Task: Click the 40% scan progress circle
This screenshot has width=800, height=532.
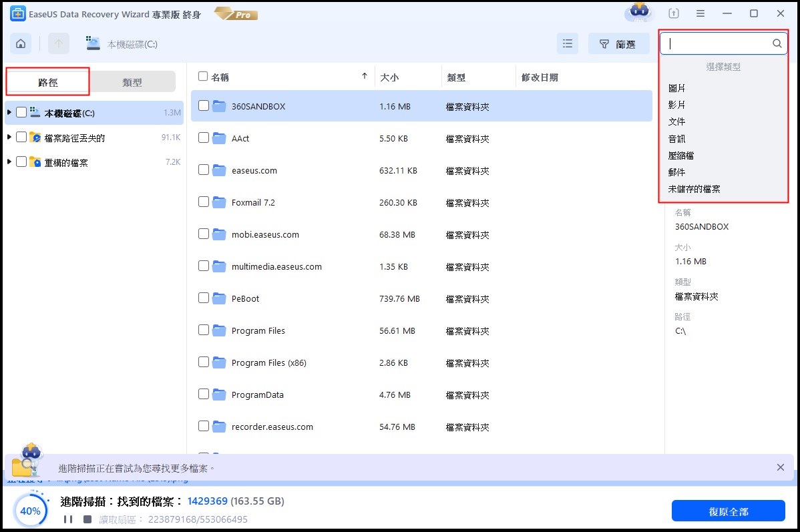Action: coord(30,510)
